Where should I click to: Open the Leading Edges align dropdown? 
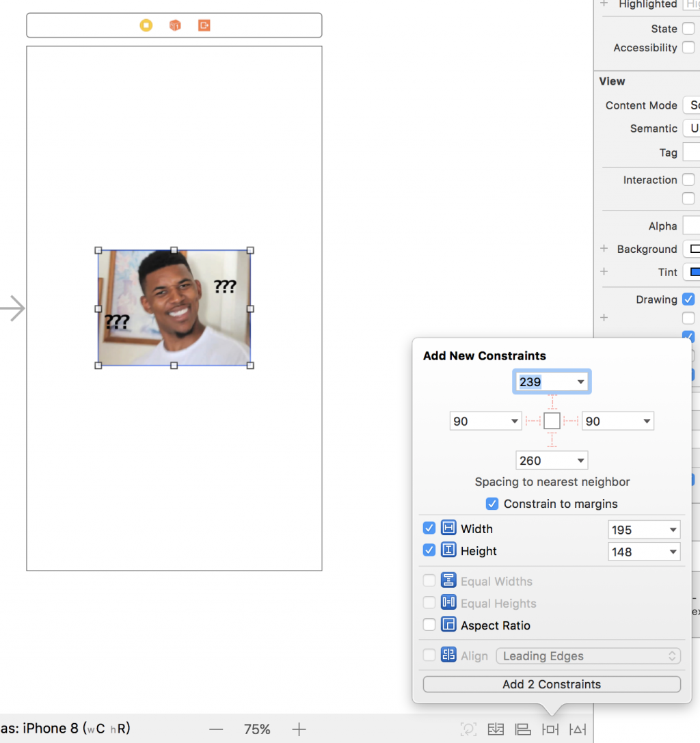point(588,656)
